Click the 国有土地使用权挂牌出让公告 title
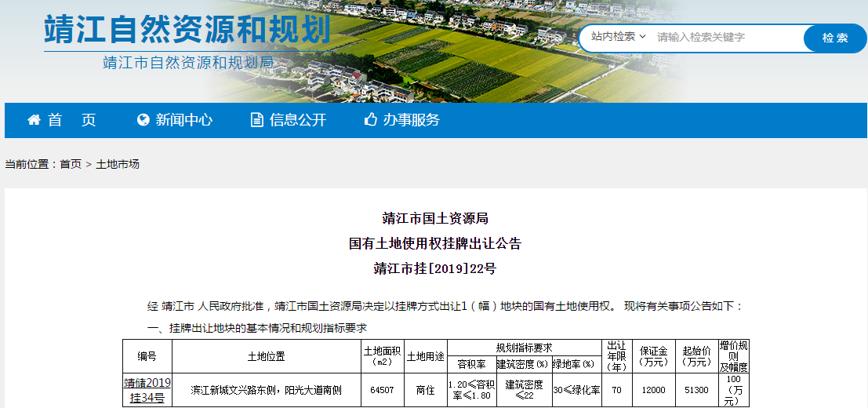Screen dimensions: 868x408 (x=435, y=243)
